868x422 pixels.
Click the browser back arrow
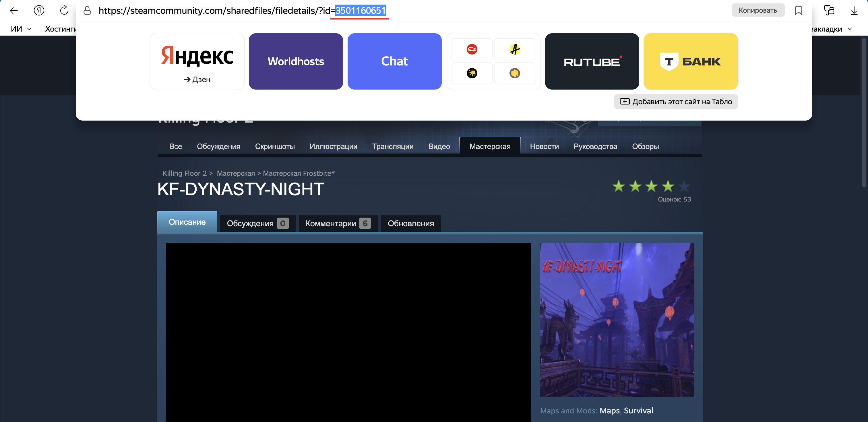coord(14,10)
